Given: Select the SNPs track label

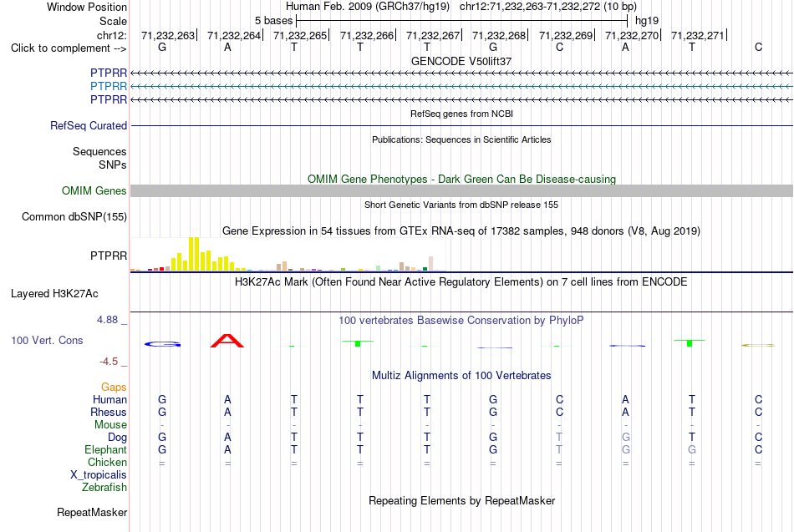Looking at the screenshot, I should tap(113, 165).
